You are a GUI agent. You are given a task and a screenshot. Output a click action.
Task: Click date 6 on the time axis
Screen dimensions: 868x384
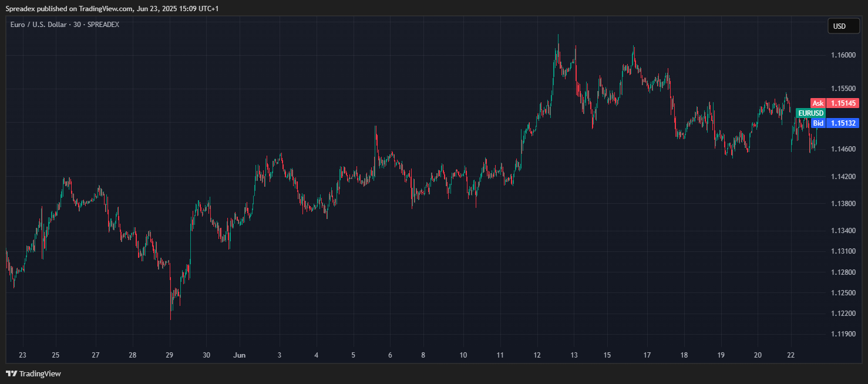click(390, 355)
